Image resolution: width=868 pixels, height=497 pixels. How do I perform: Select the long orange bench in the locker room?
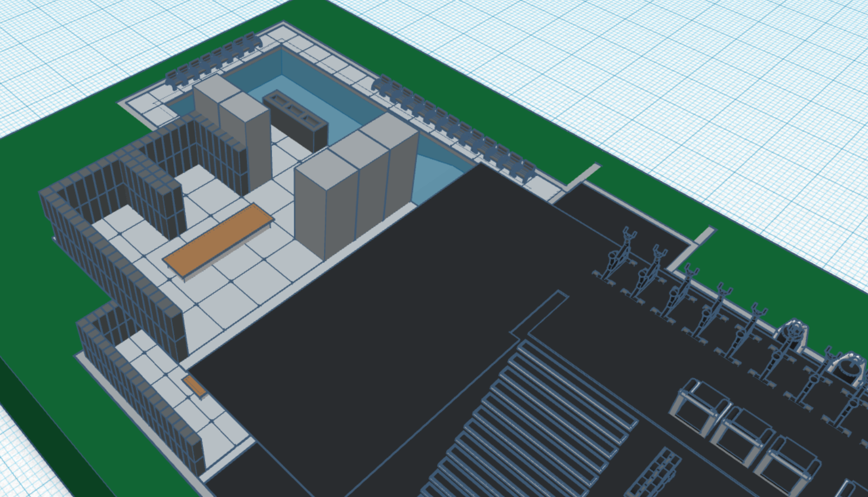(x=219, y=242)
